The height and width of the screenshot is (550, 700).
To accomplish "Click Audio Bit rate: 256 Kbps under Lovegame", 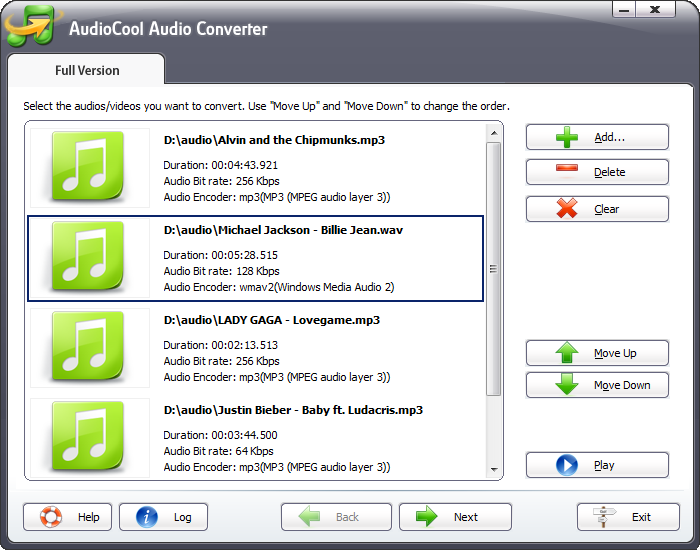I will click(221, 361).
